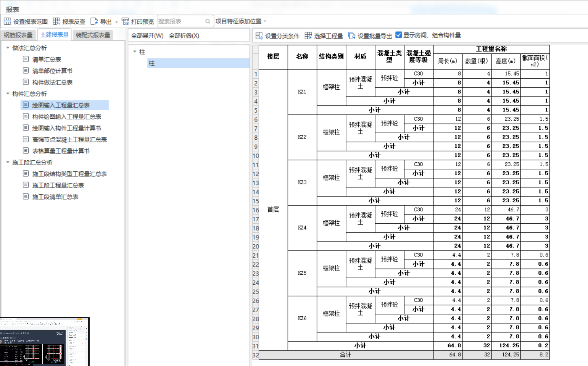
Task: Click the KZ4 name cell
Action: 302,227
